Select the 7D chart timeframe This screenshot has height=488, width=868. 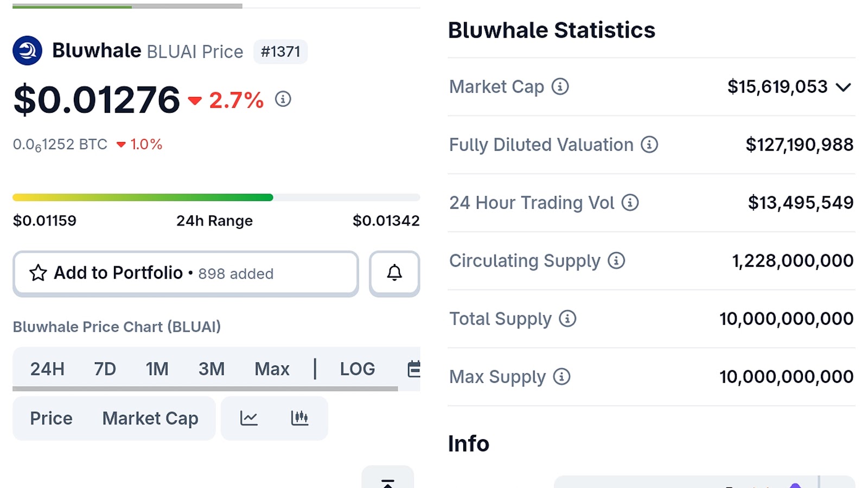105,368
